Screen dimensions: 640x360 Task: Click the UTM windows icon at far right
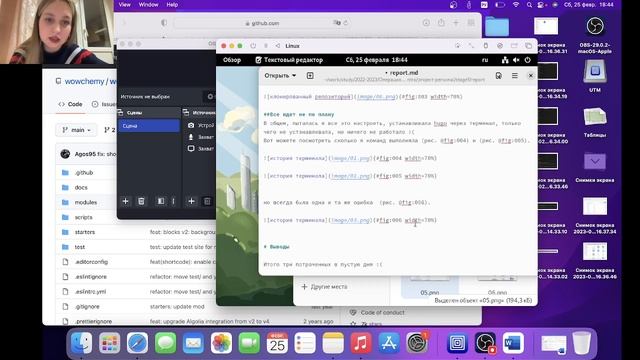coord(529,46)
